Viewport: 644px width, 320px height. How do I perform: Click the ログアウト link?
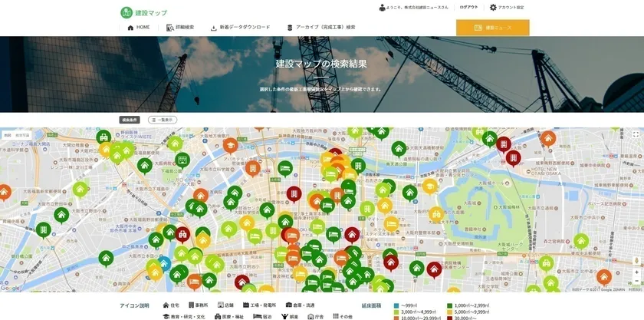(x=468, y=7)
